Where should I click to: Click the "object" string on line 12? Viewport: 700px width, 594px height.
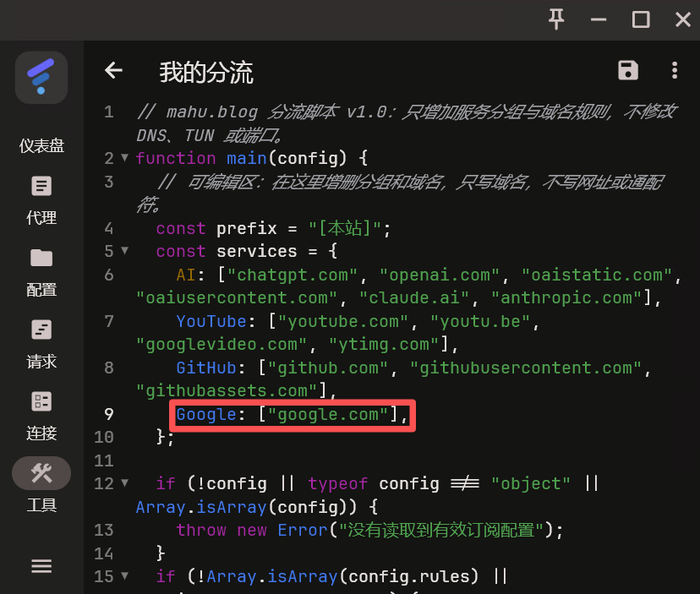tap(531, 483)
